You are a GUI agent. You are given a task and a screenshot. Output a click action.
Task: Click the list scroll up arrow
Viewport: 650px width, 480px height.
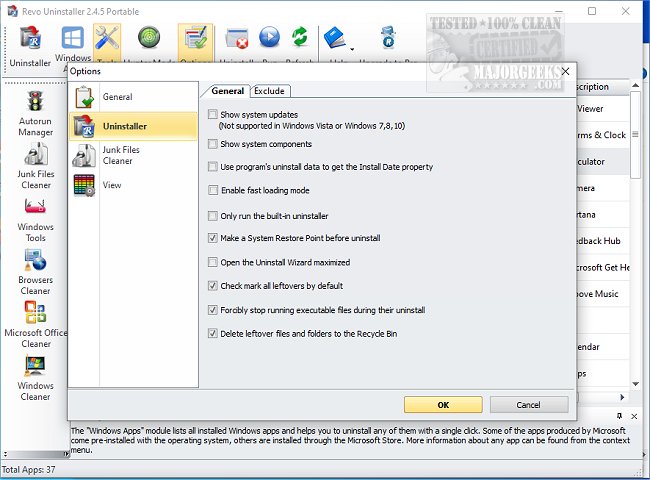635,85
